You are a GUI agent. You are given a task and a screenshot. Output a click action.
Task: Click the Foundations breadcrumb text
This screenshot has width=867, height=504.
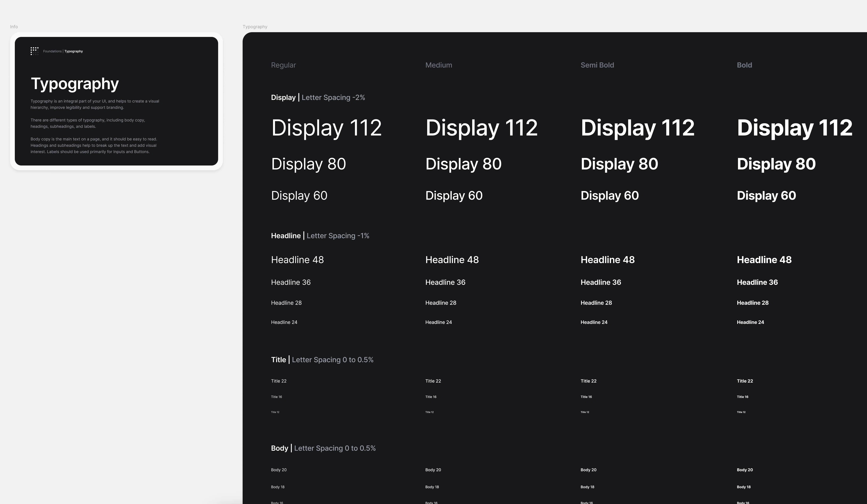[52, 51]
